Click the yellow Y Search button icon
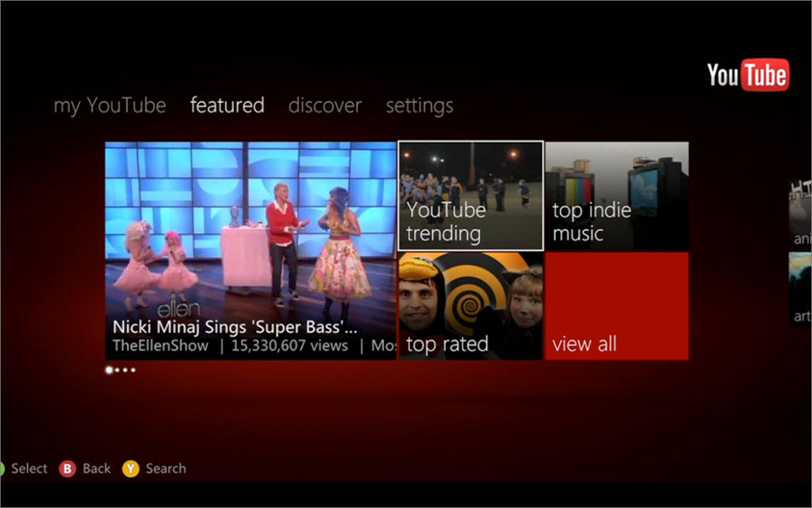812x508 pixels. [x=131, y=468]
